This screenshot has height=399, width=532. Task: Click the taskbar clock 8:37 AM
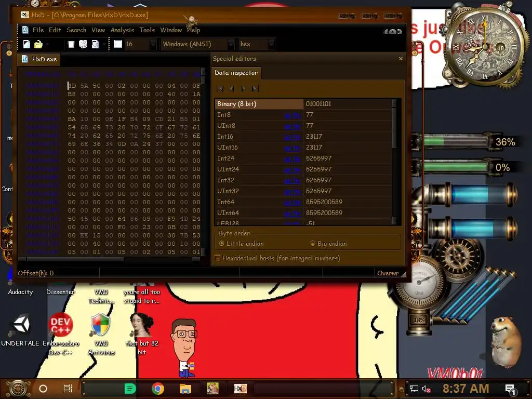pyautogui.click(x=466, y=389)
